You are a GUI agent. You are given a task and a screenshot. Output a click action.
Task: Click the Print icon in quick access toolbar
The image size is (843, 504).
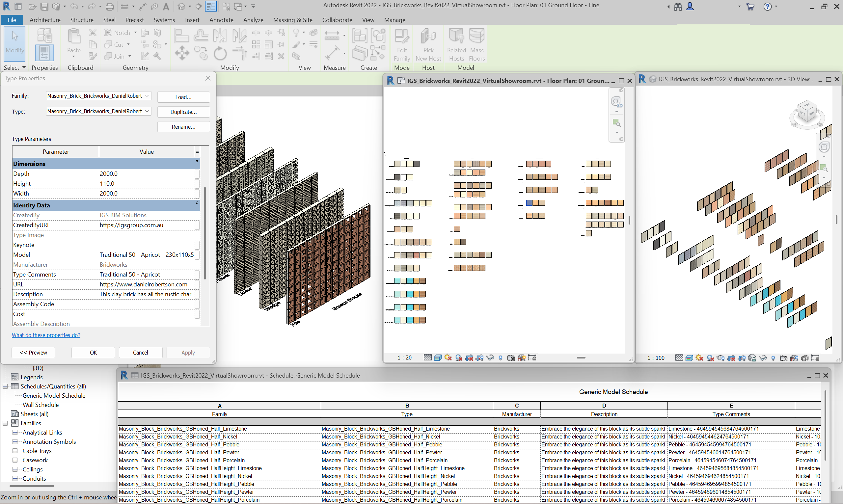tap(109, 7)
